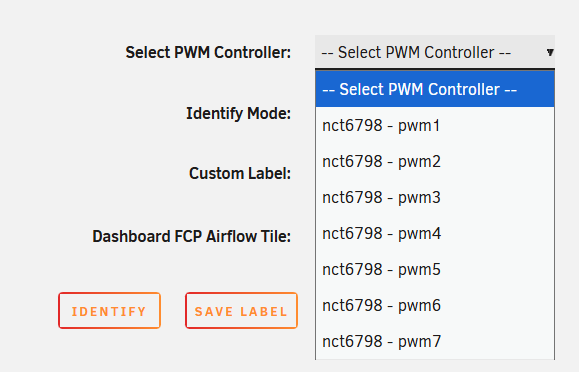
Task: Click the SAVE LABEL button
Action: 241,310
